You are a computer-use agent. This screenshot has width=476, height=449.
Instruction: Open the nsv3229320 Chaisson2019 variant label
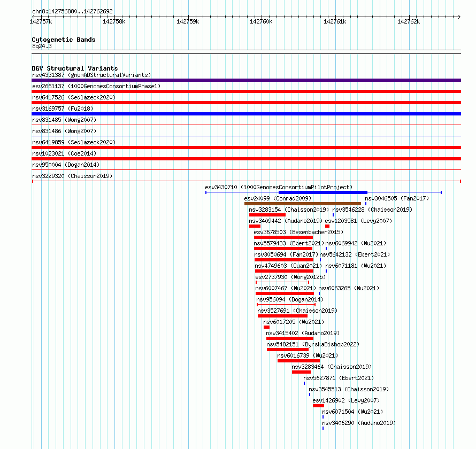pos(72,176)
